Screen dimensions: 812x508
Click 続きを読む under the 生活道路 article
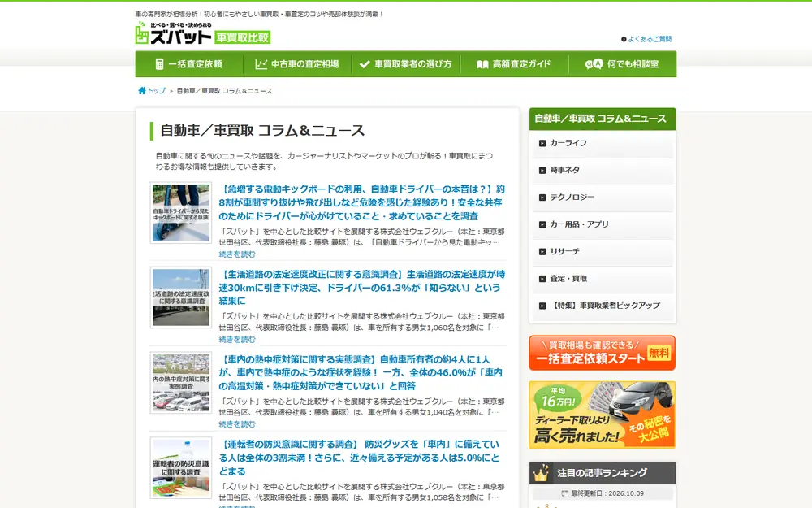click(237, 339)
